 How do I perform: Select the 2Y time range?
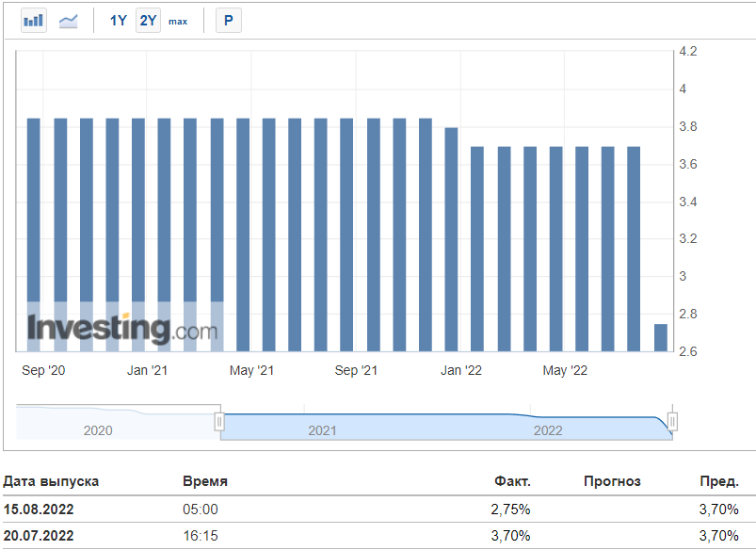point(148,20)
